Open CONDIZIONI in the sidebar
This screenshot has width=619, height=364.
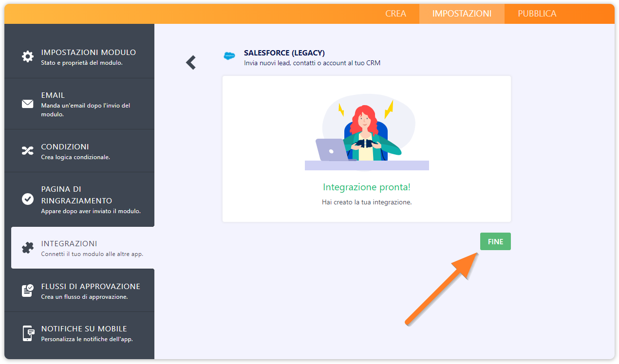[x=65, y=146]
